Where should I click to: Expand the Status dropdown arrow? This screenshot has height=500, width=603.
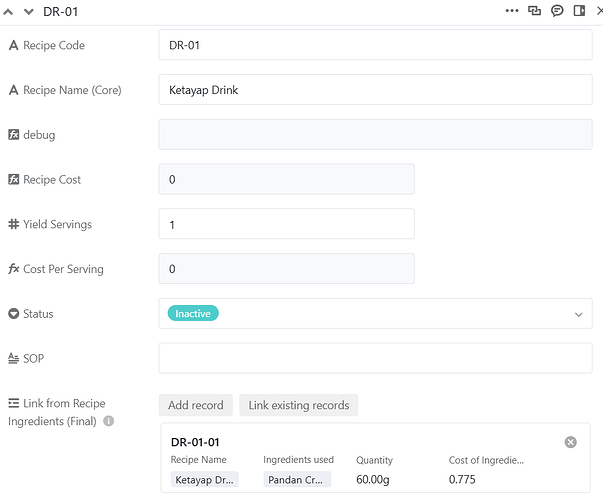tap(578, 314)
